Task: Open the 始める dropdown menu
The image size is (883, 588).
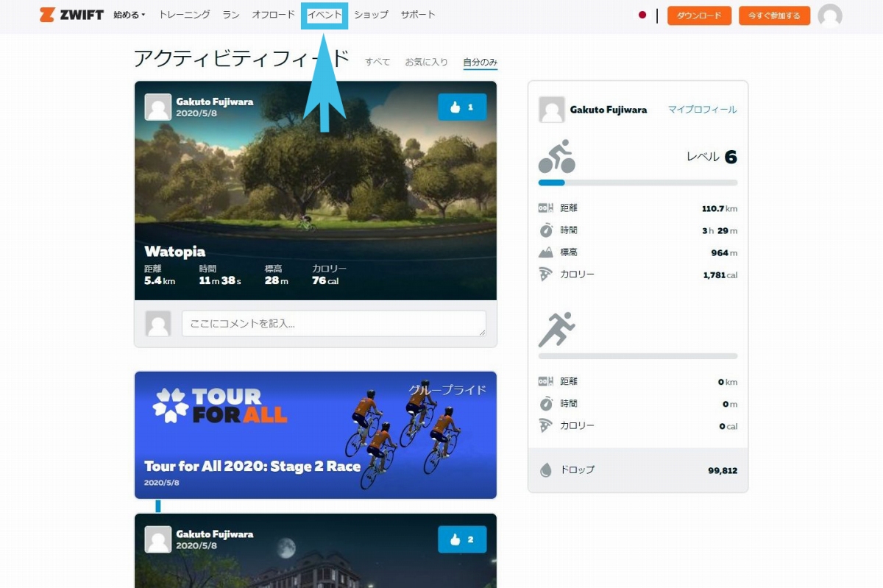Action: [130, 15]
